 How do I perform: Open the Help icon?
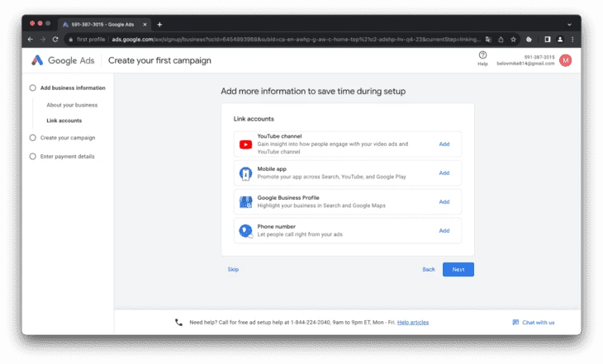(x=482, y=55)
